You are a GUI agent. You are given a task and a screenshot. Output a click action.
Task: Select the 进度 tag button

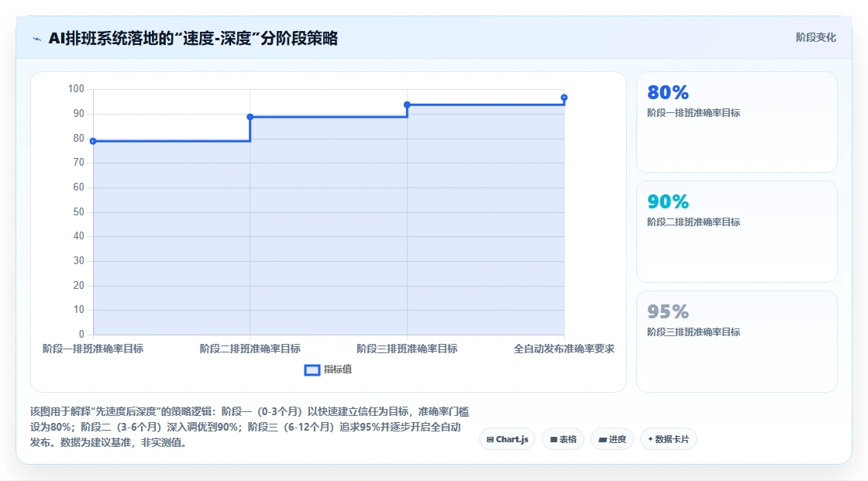click(x=612, y=439)
